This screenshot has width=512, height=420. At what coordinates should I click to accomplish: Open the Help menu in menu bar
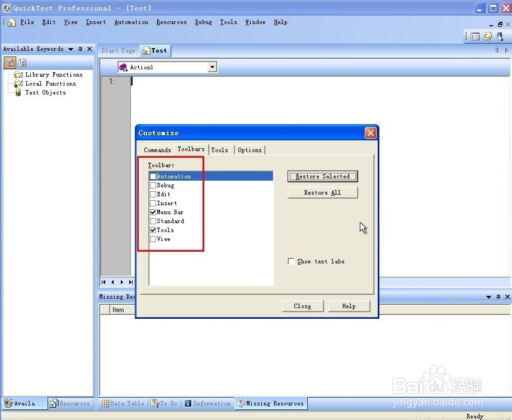tap(280, 22)
